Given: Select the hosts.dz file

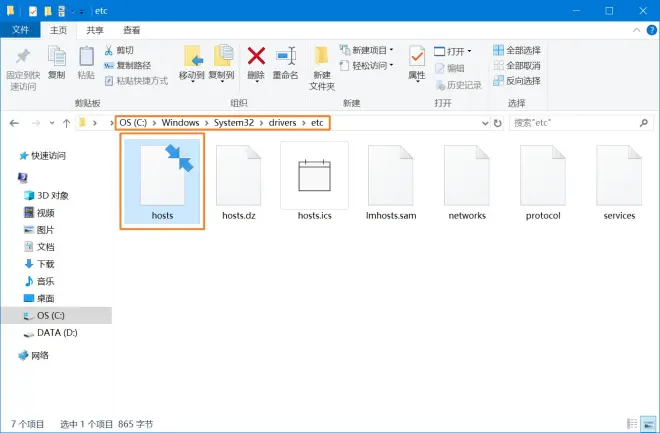Looking at the screenshot, I should tap(239, 182).
